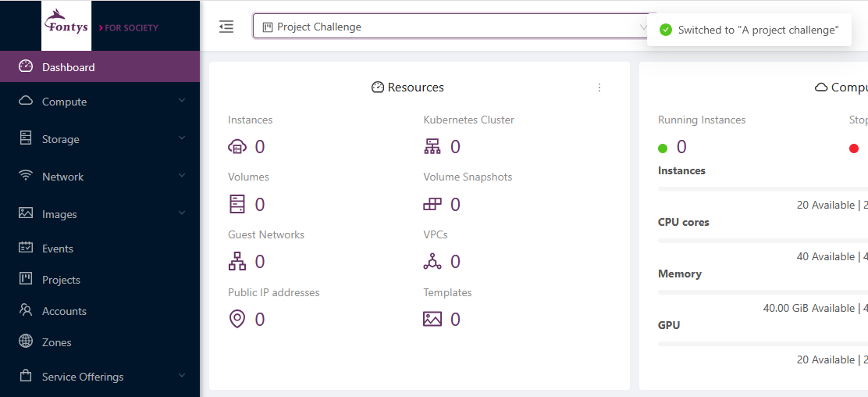The width and height of the screenshot is (868, 397).
Task: Click the Templates picture icon
Action: [432, 320]
